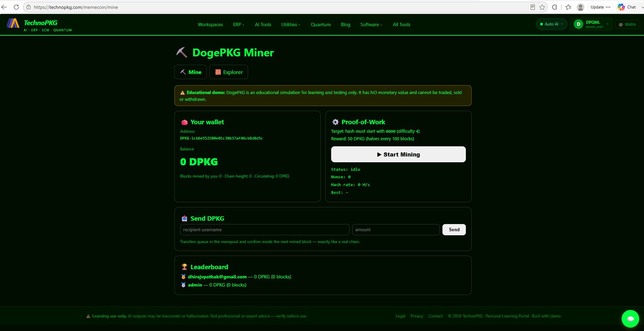The image size is (644, 331).
Task: Click the TechnoPKG logo icon
Action: coord(13,23)
